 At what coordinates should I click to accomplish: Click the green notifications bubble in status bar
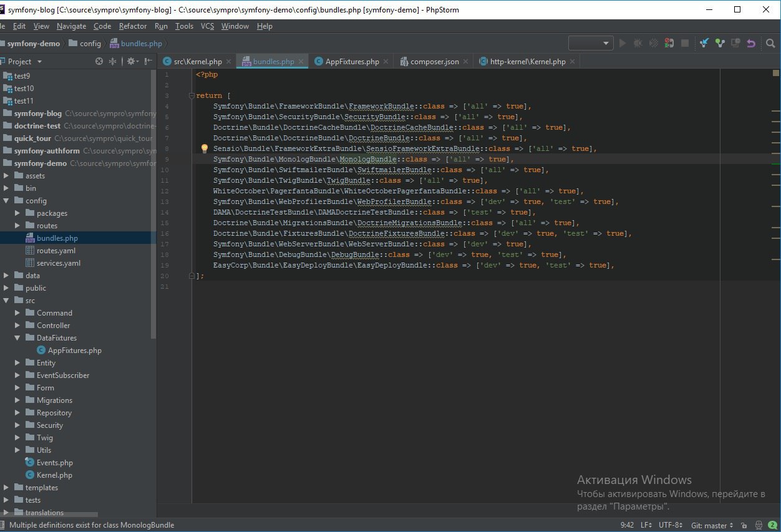[x=772, y=526]
